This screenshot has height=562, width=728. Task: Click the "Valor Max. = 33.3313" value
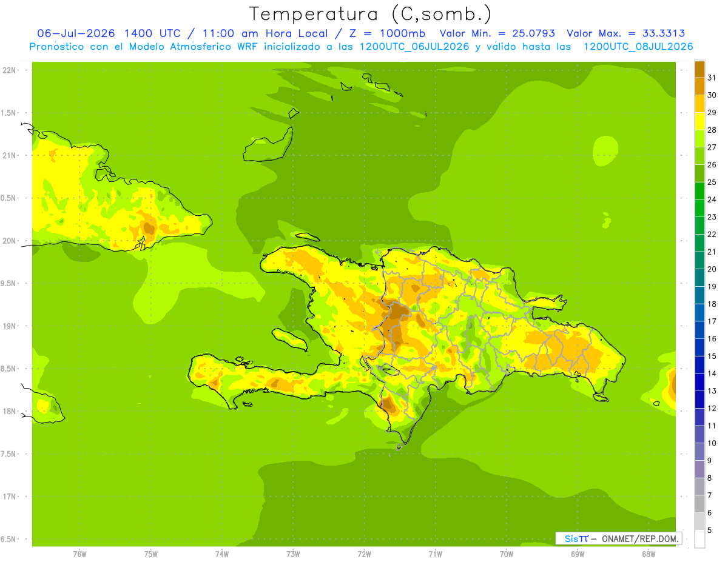pos(625,33)
